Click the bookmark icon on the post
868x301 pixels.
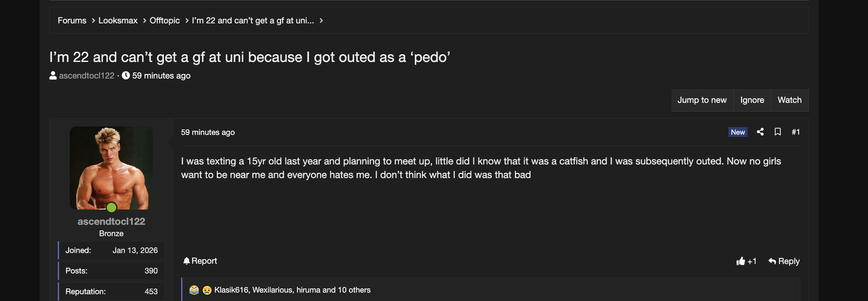[778, 132]
